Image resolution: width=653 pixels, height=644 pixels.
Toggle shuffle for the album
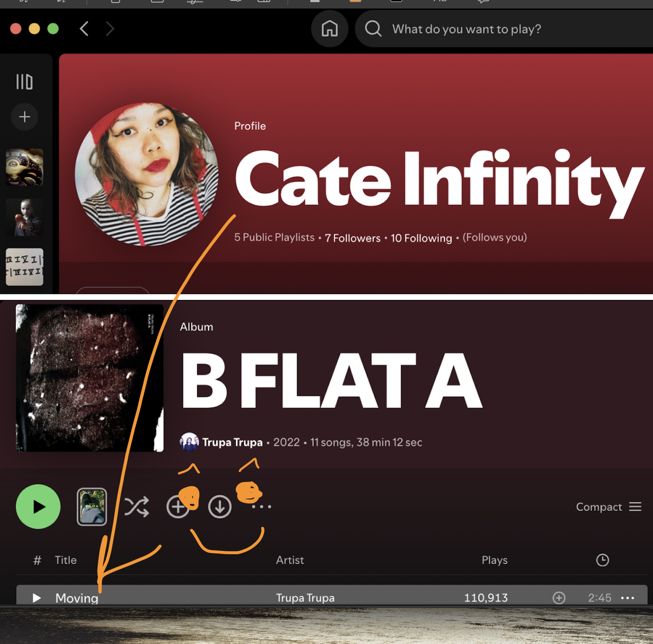(137, 506)
